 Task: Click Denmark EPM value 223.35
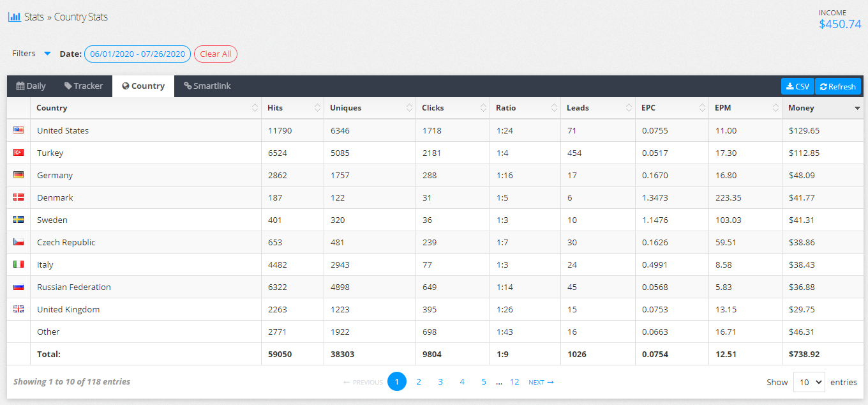coord(728,197)
